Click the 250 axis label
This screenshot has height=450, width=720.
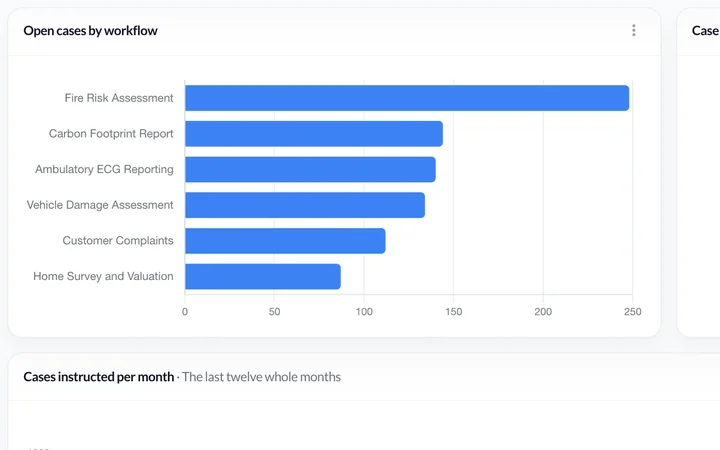(x=632, y=312)
